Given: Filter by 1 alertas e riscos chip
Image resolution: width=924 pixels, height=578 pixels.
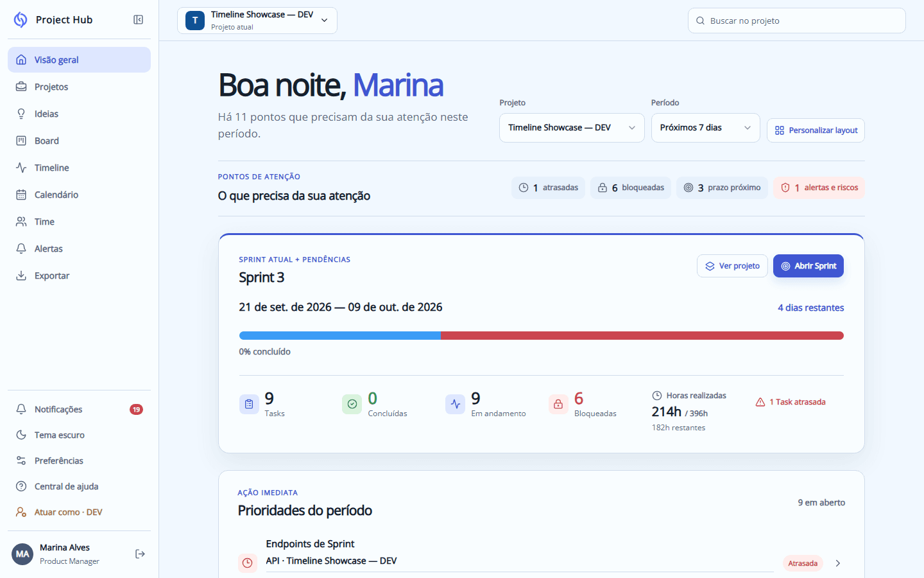Looking at the screenshot, I should 819,188.
